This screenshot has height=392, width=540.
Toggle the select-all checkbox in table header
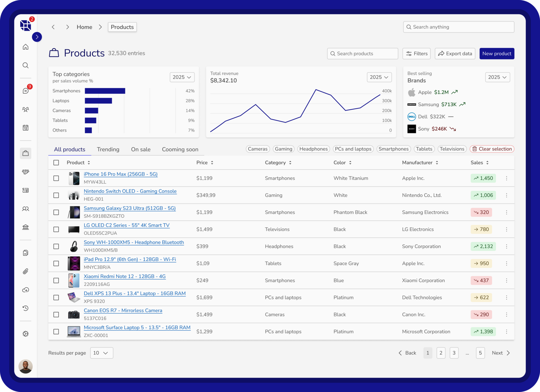point(56,163)
